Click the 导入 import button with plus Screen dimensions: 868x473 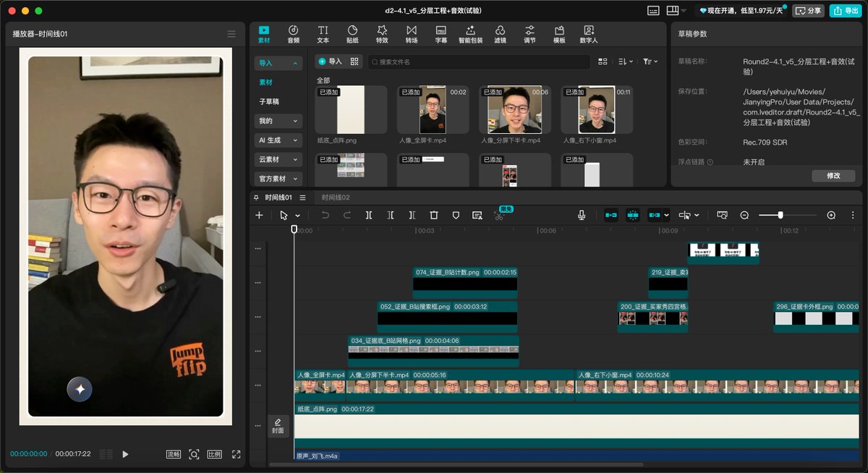330,62
